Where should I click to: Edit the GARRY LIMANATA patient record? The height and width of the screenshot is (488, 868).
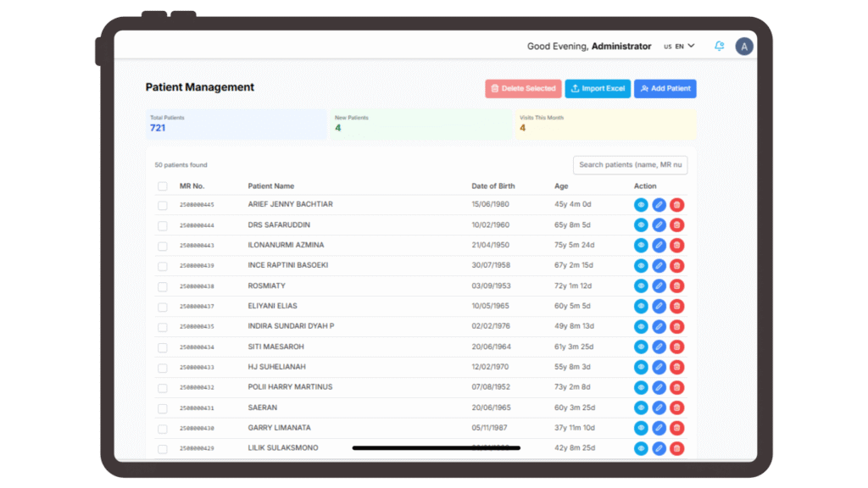pos(659,428)
